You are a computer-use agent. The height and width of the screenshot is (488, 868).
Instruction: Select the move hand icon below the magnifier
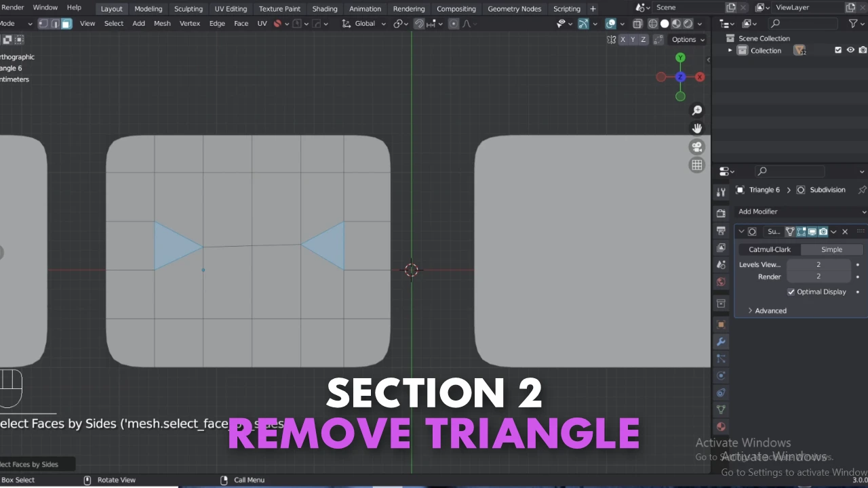pyautogui.click(x=697, y=127)
